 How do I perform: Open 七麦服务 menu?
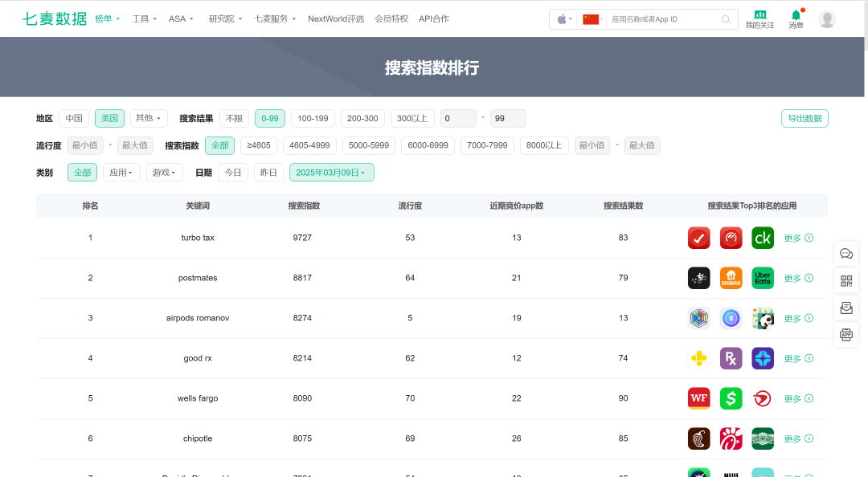point(275,18)
